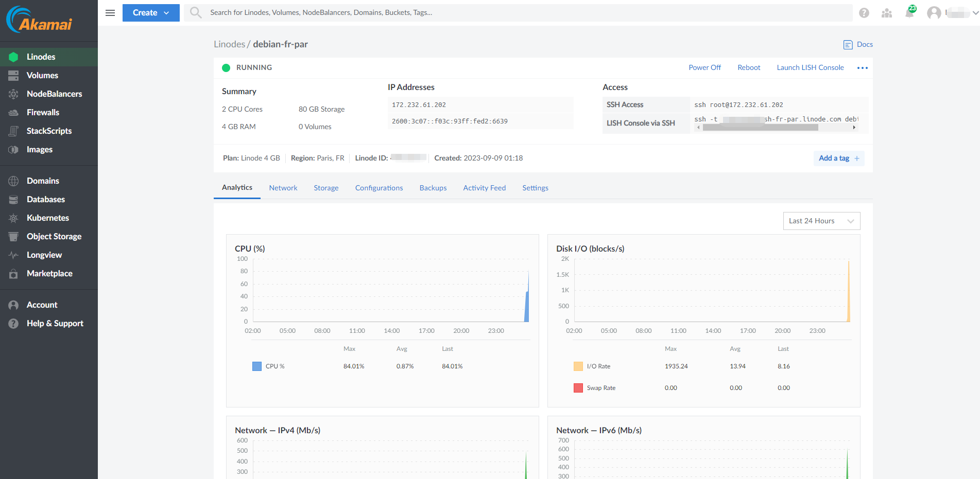Open the Last 24 Hours time range dropdown

click(821, 221)
